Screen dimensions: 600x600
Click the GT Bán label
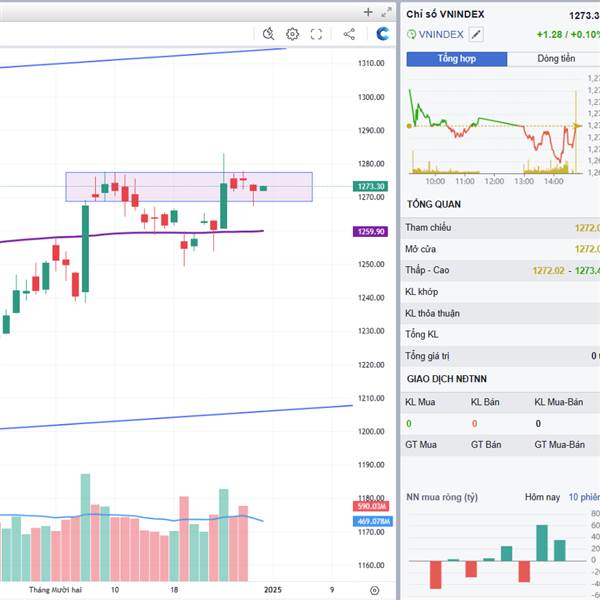(486, 445)
